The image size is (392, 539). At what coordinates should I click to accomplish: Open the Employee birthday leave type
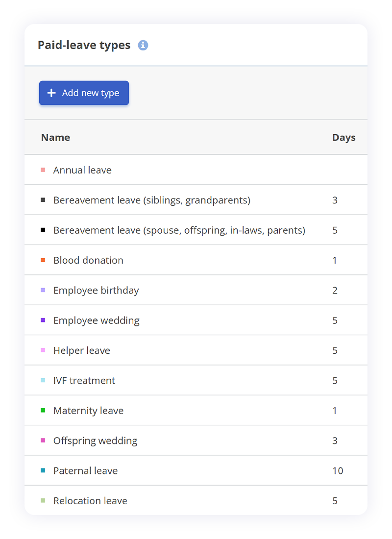96,291
